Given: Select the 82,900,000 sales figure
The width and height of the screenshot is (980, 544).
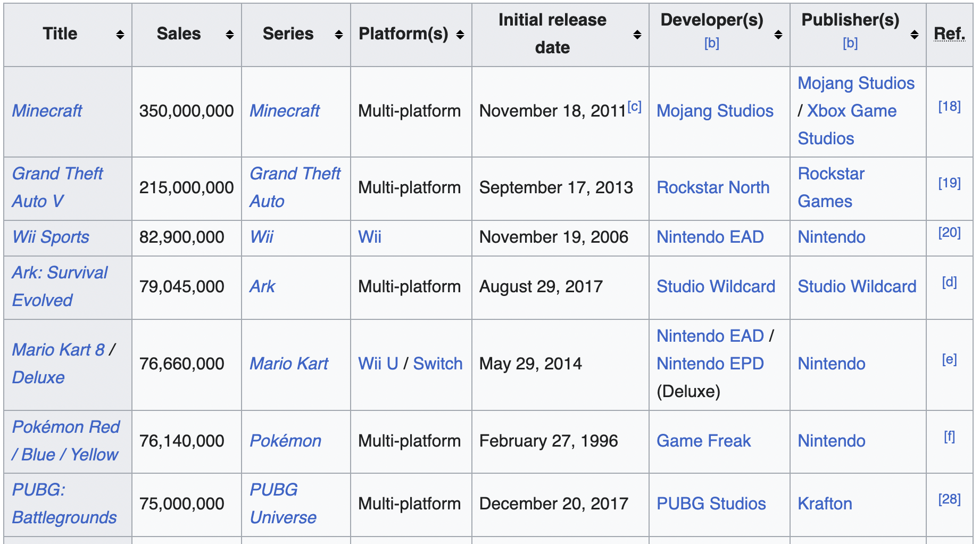Looking at the screenshot, I should point(181,237).
